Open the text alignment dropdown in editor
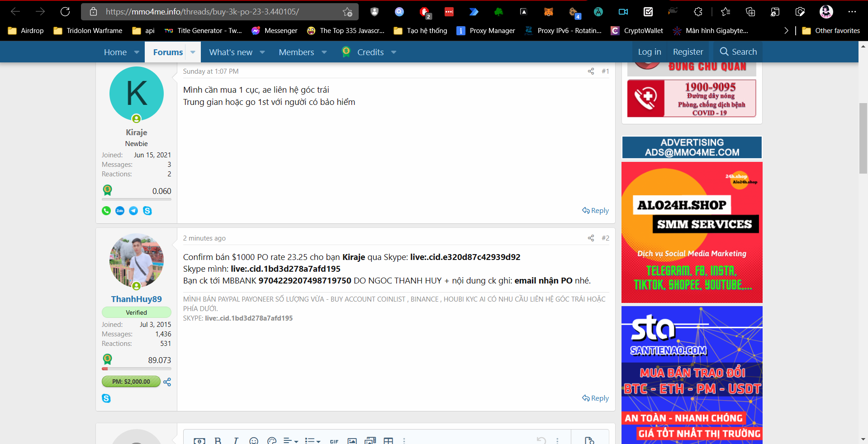Screen dimensions: 868x444 coord(290,441)
